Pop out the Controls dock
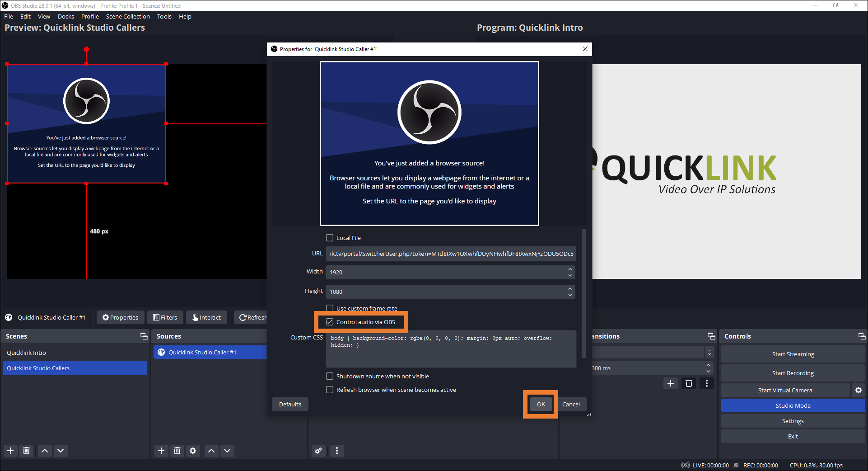 (x=862, y=336)
